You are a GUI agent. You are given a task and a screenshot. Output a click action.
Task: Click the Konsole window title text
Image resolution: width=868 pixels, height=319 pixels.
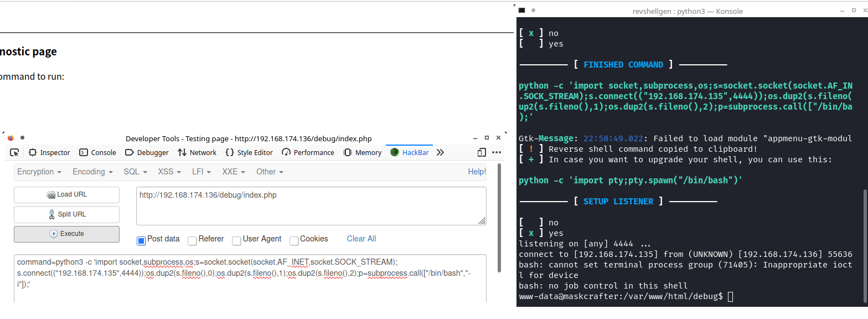click(687, 11)
